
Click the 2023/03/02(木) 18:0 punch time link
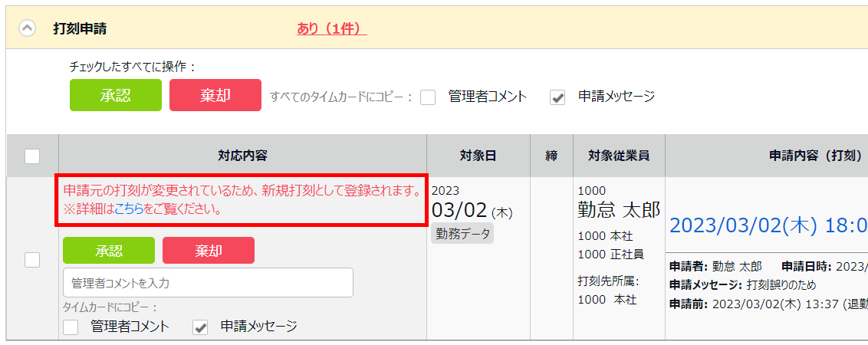point(768,226)
